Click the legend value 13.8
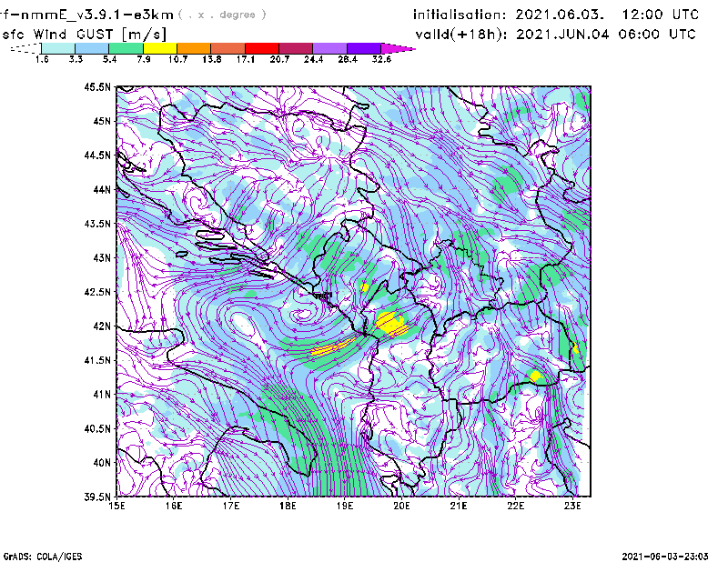Viewport: 728px width, 562px height. [x=211, y=59]
